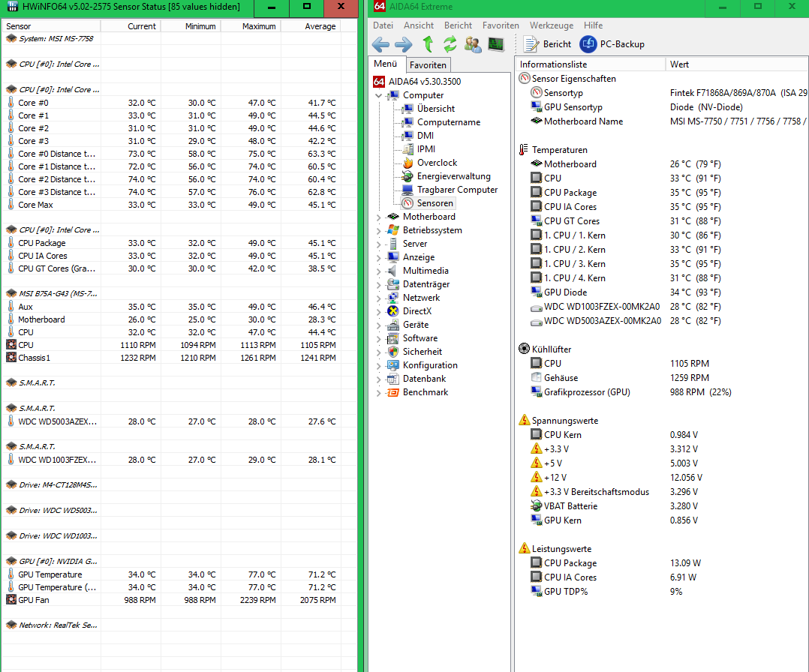Sort by Minimum column in HWiNFO

191,26
